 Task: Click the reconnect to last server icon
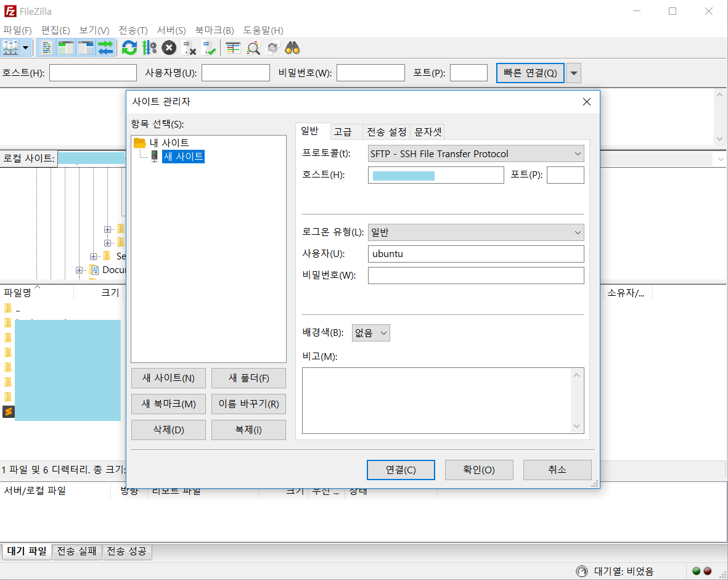point(209,48)
